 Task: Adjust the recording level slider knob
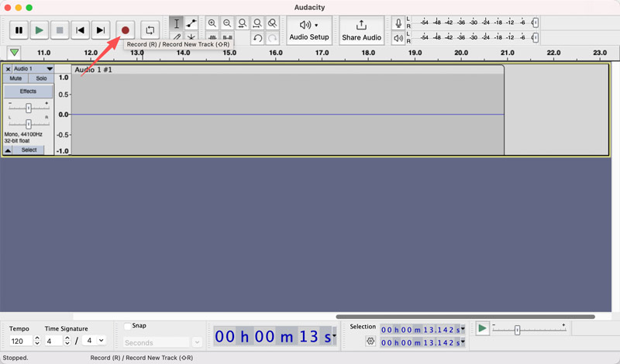pos(535,22)
